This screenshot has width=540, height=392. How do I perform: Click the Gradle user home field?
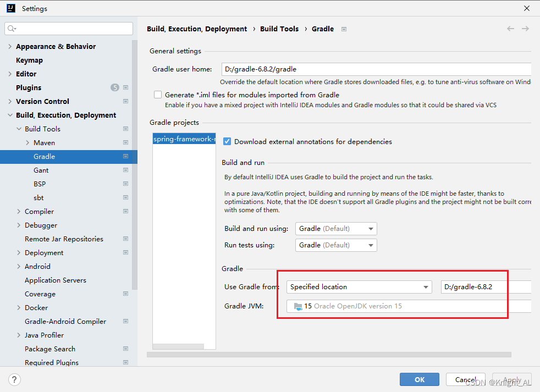click(376, 69)
